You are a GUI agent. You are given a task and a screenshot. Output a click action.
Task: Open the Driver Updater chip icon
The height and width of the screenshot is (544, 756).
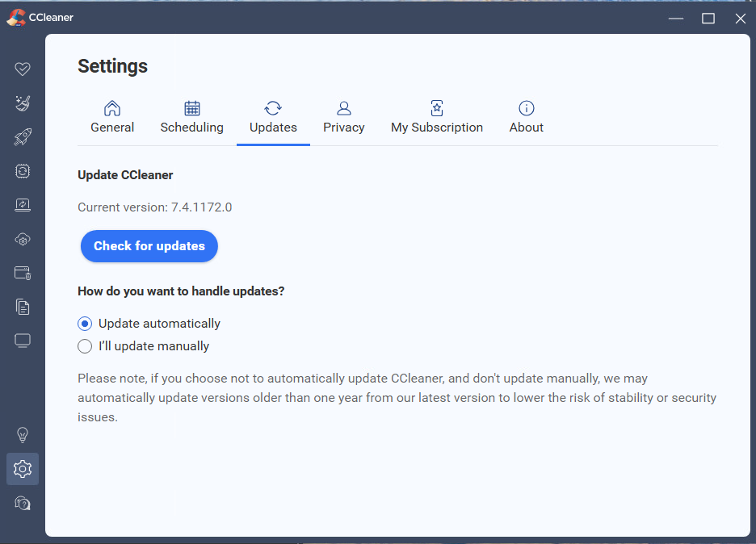pos(23,171)
